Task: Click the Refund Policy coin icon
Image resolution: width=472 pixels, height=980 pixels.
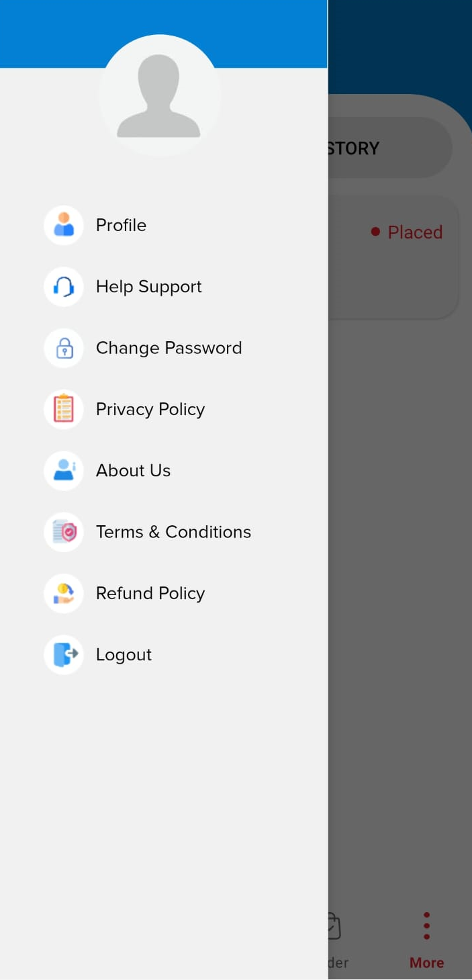Action: [x=64, y=593]
